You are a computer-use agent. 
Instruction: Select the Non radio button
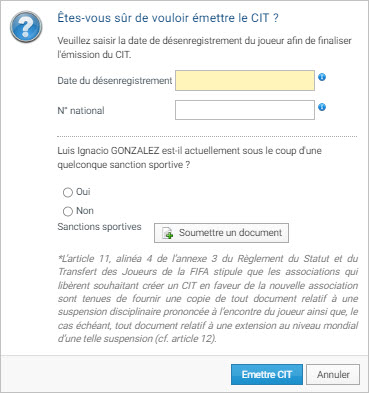point(68,211)
